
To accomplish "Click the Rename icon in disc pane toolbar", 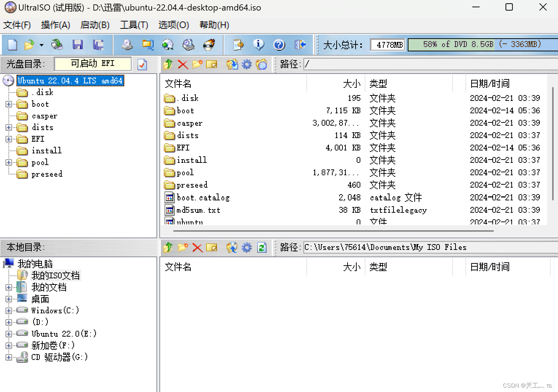I will pyautogui.click(x=212, y=64).
